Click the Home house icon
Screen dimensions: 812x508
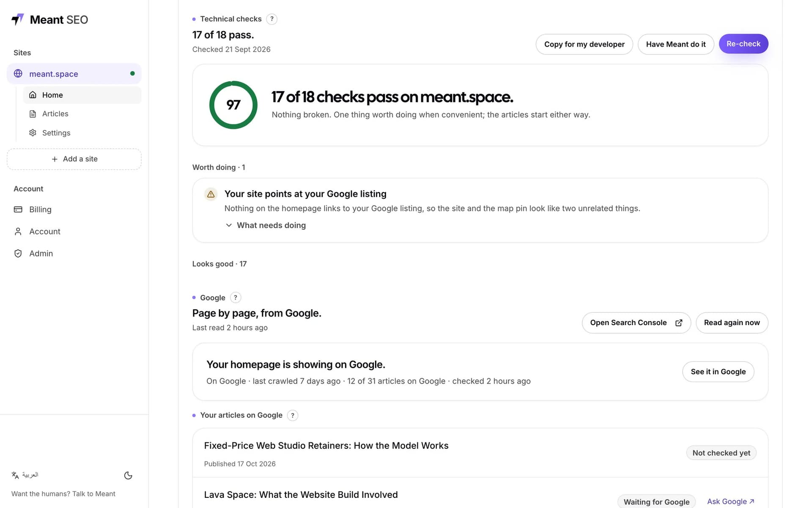(x=33, y=95)
